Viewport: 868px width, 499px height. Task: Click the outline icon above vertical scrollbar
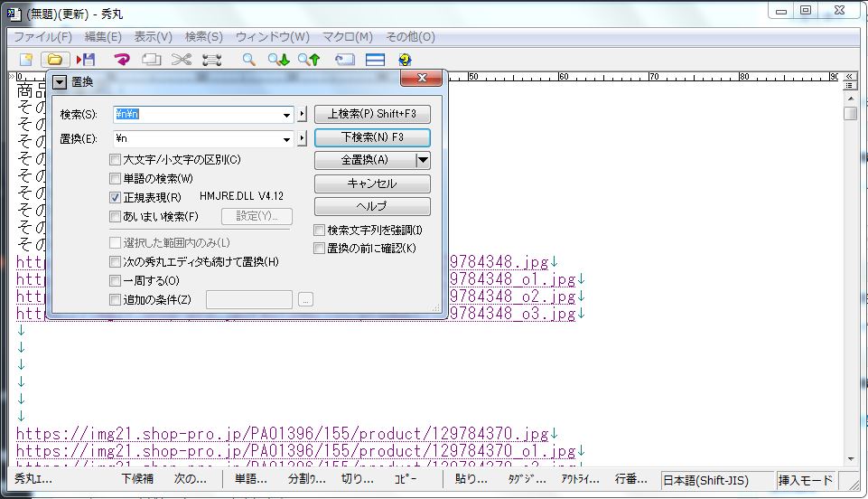point(849,85)
